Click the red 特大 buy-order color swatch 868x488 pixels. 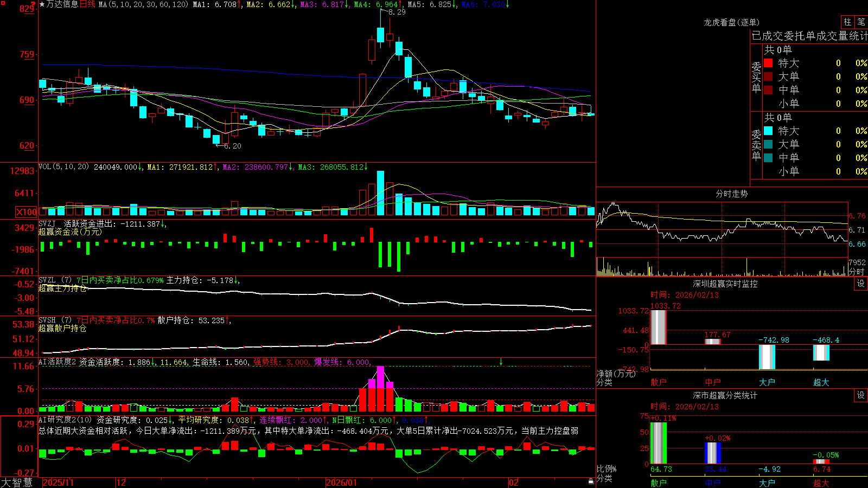point(768,63)
